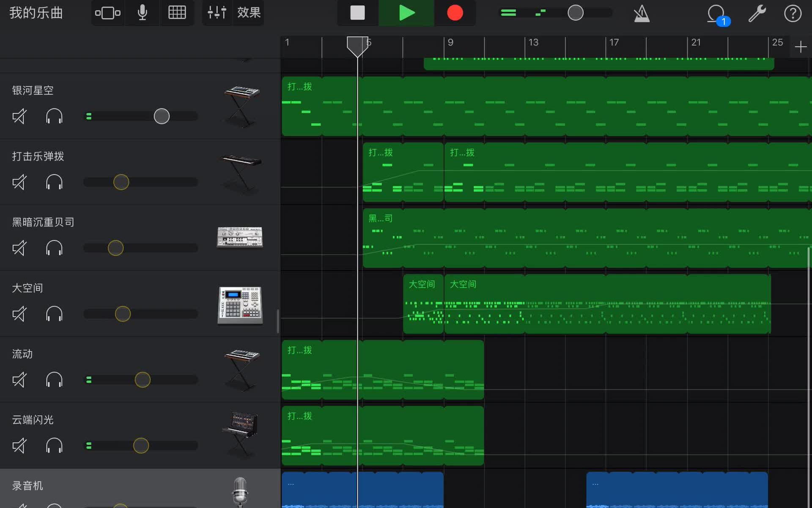
Task: Open the live loops grid view
Action: (177, 13)
